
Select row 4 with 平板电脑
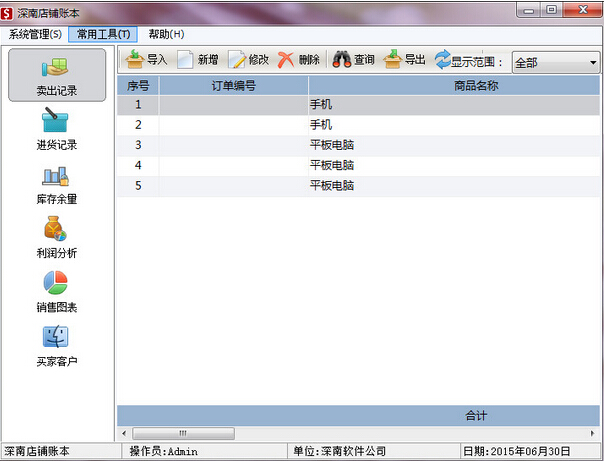pos(359,166)
